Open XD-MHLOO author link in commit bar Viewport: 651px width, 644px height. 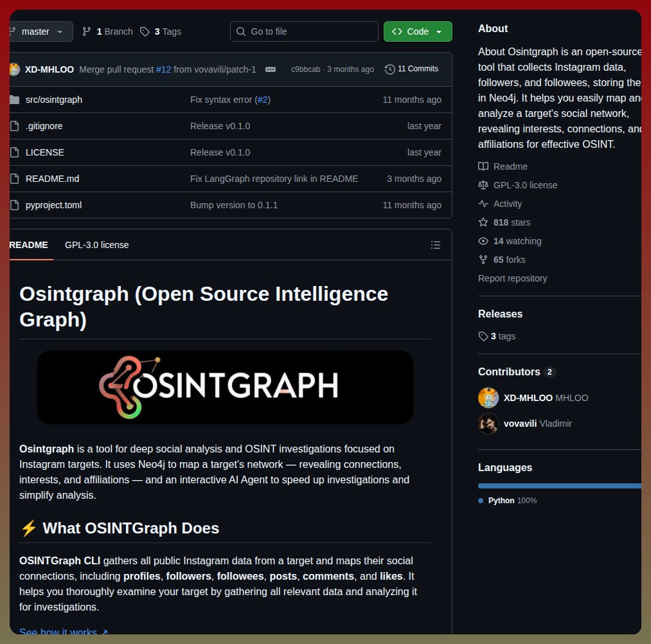pos(49,69)
